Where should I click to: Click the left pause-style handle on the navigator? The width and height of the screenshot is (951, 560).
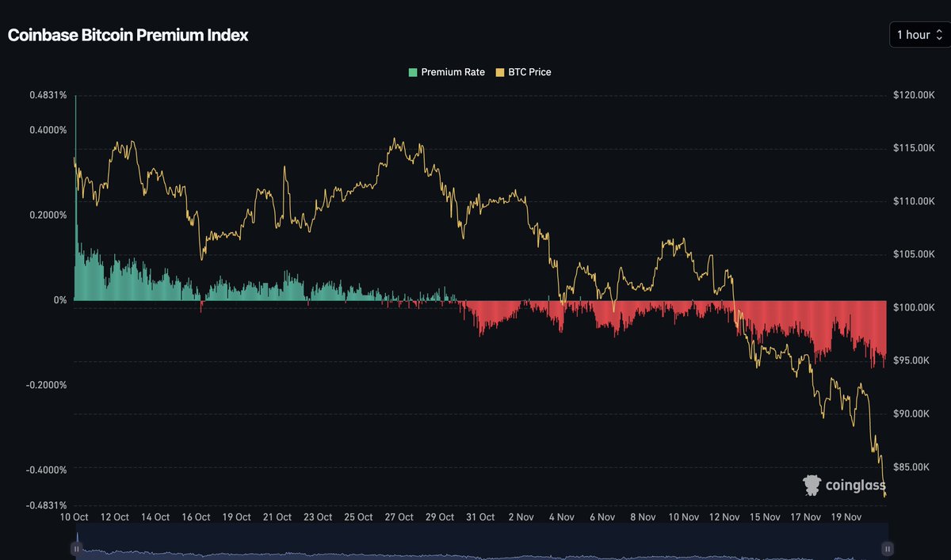(x=76, y=547)
